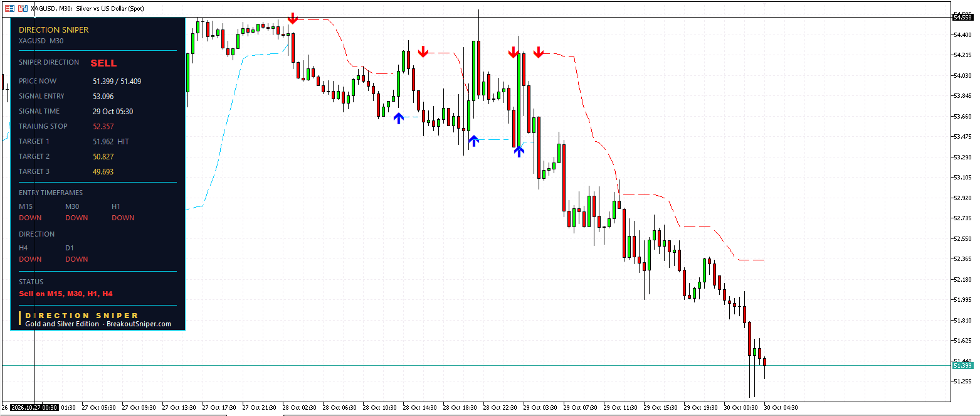Screen dimensions: 980x416
Task: Click the 'SNIPER DIRECTION' label
Action: tap(49, 62)
